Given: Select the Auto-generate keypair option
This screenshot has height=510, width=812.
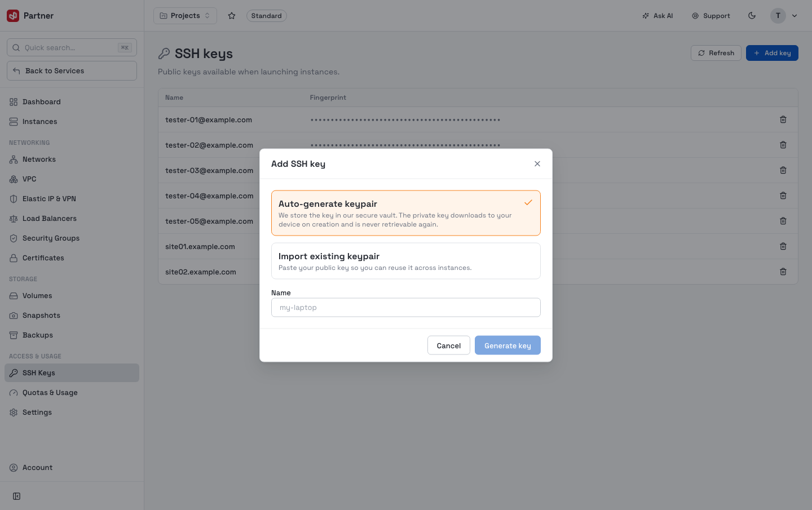Looking at the screenshot, I should [406, 213].
